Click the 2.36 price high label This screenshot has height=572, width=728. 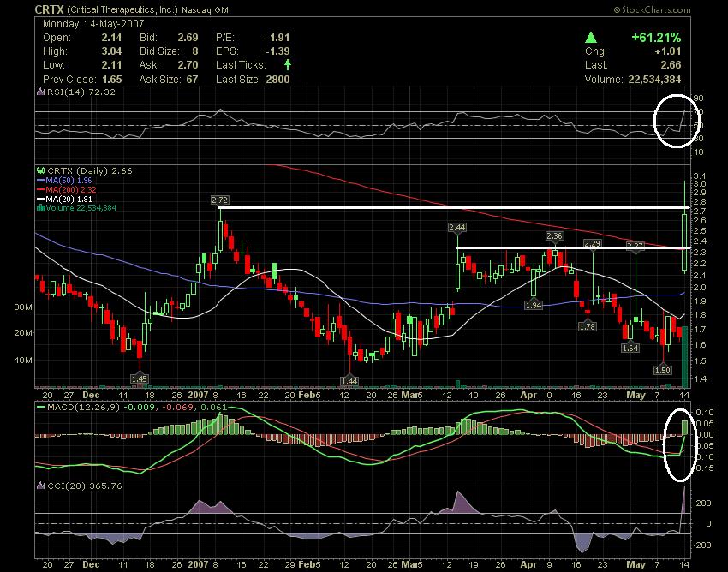pyautogui.click(x=554, y=235)
